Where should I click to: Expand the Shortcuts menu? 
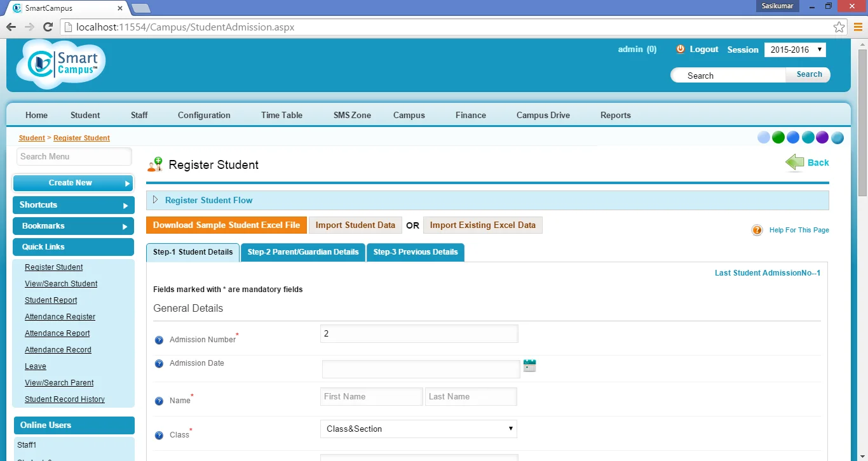coord(73,205)
